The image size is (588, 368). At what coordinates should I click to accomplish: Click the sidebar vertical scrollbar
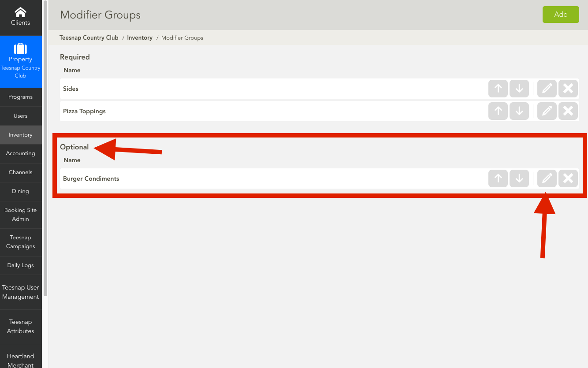[x=45, y=150]
